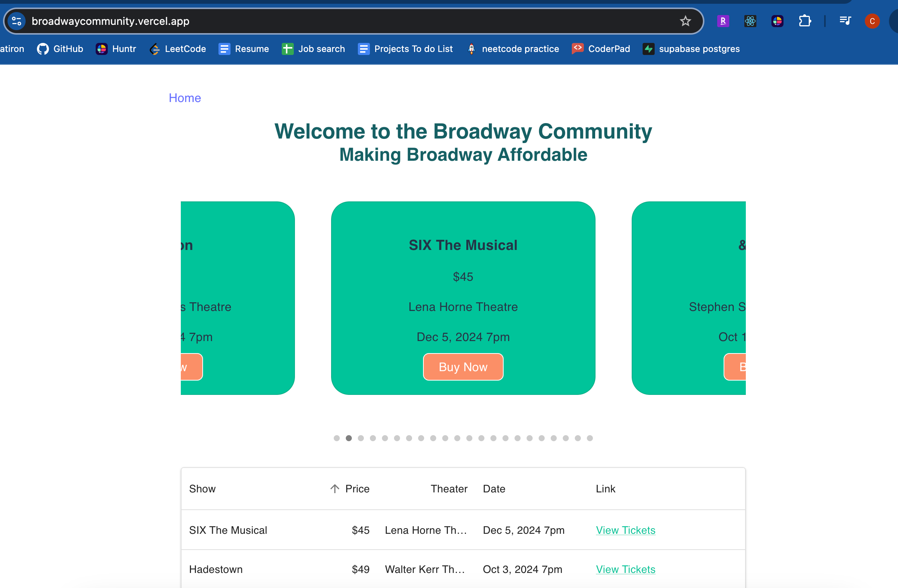Select the last carousel pagination dot
This screenshot has width=898, height=588.
coord(590,438)
